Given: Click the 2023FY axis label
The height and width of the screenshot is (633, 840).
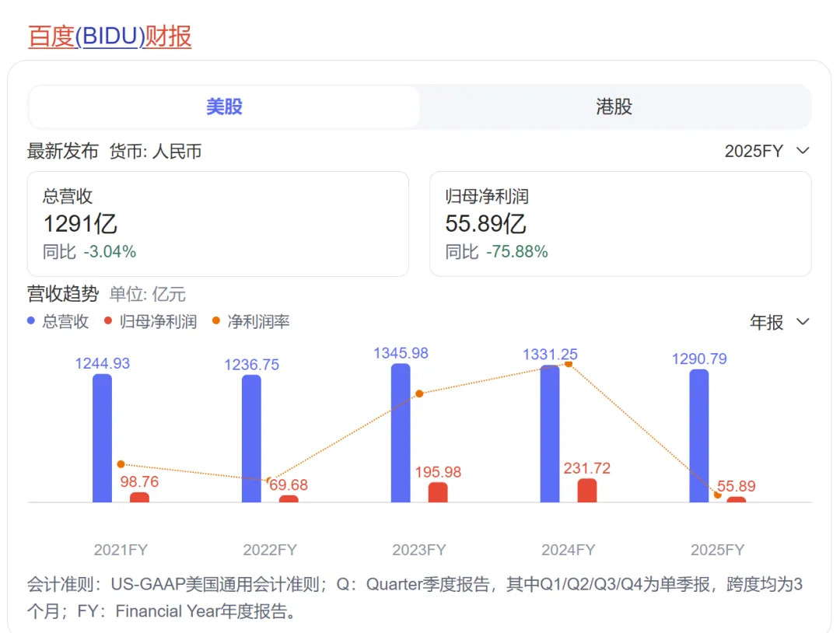Looking at the screenshot, I should (x=419, y=550).
